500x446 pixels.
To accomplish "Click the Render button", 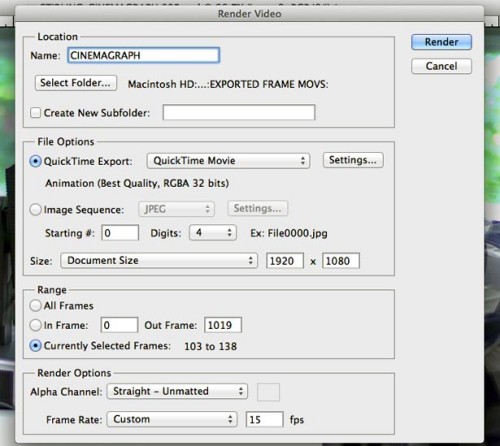I will click(441, 42).
